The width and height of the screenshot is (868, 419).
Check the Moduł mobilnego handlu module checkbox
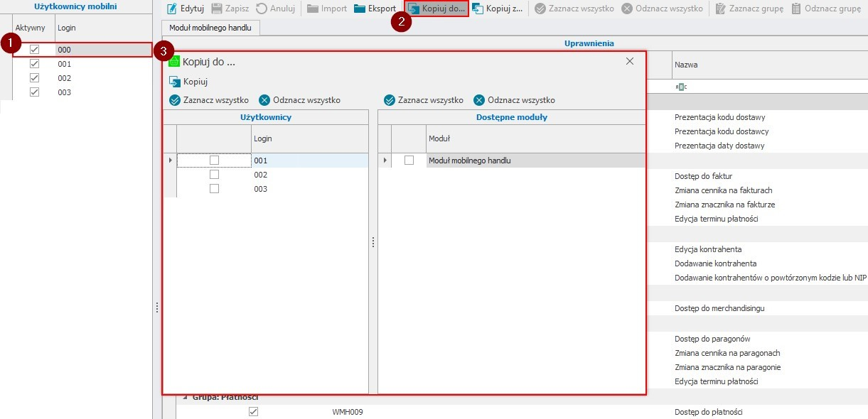(x=409, y=160)
